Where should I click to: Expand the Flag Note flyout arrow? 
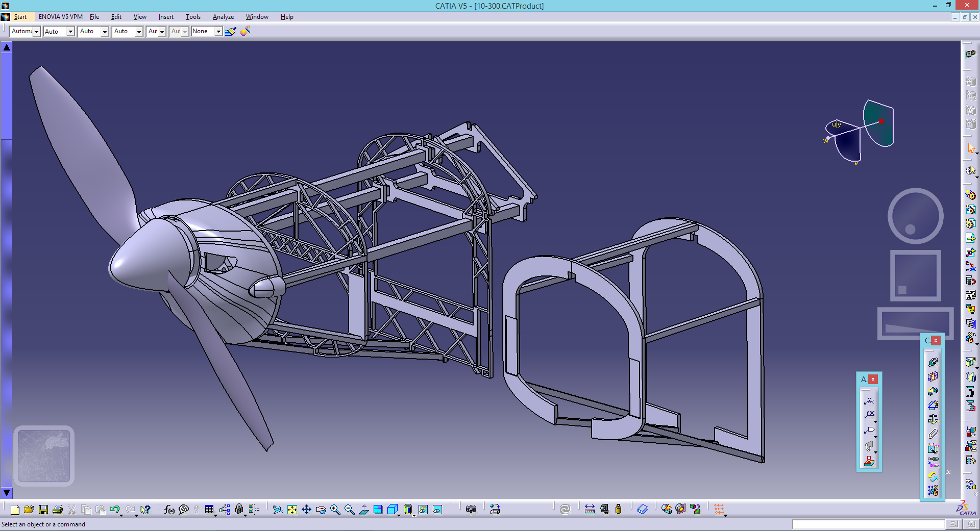[876, 437]
